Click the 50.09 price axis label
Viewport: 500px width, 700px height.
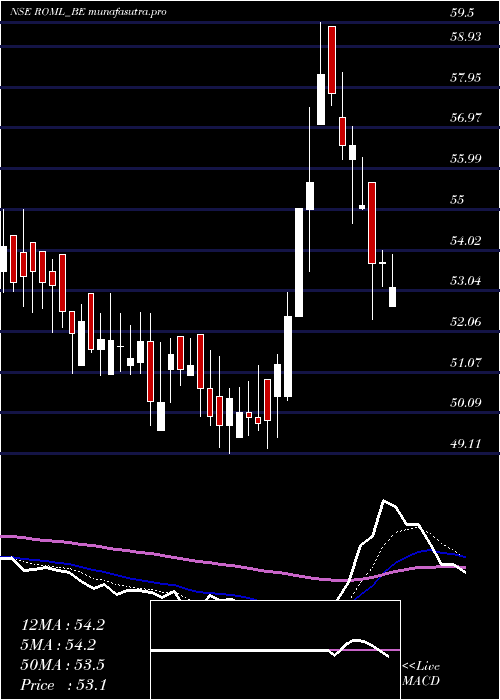pos(466,403)
